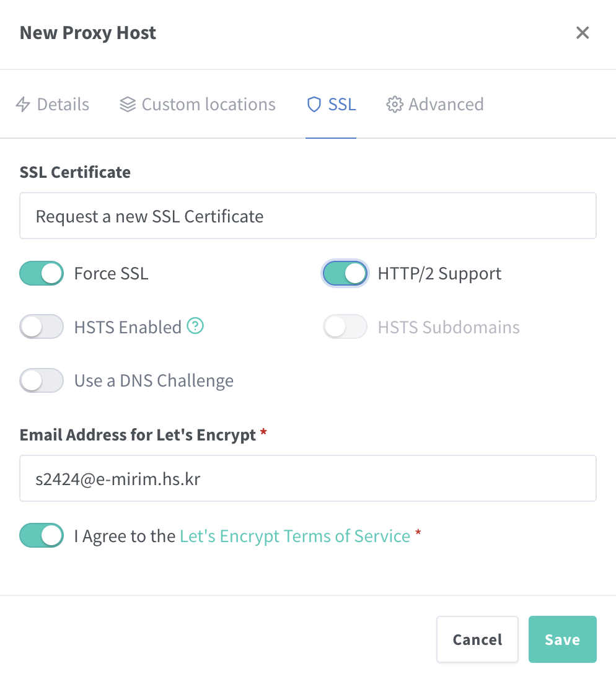
Task: Click the gear icon on Advanced tab
Action: [394, 104]
